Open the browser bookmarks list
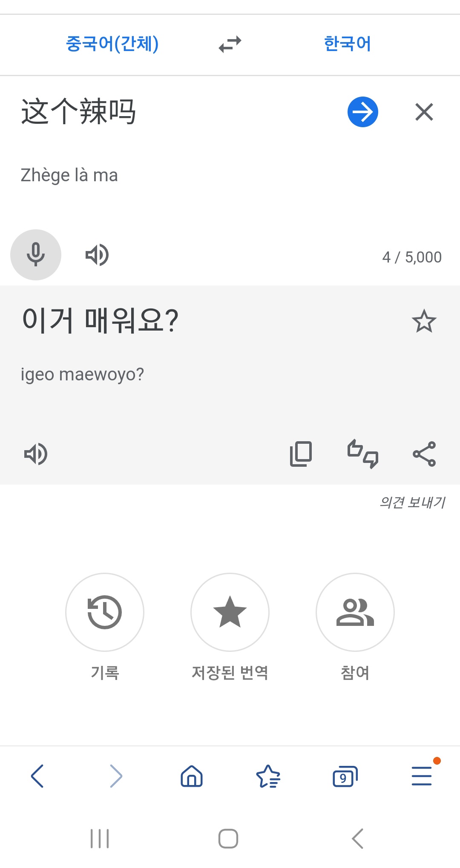The height and width of the screenshot is (868, 460). pyautogui.click(x=268, y=776)
